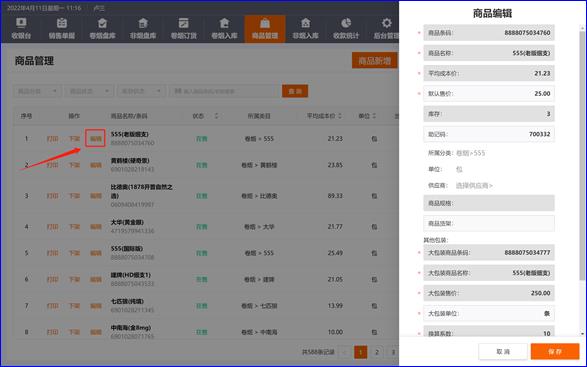Open the 后台管理 gear icon
This screenshot has width=587, height=367.
[386, 23]
